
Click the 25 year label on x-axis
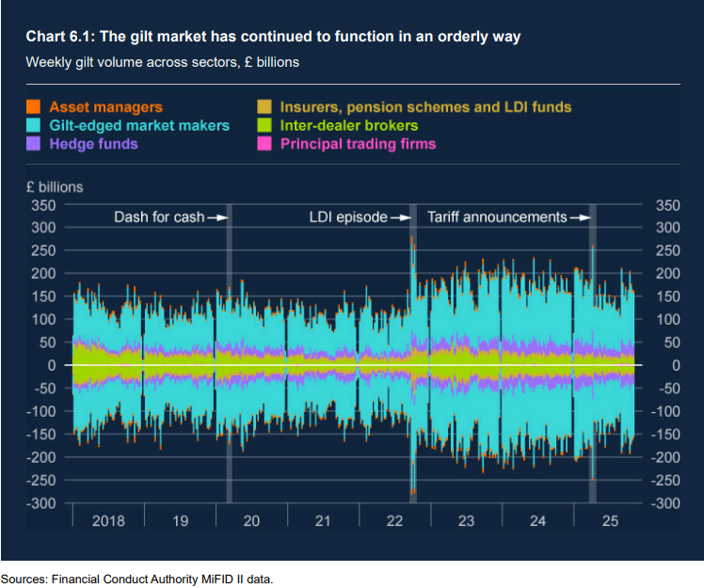(x=609, y=520)
